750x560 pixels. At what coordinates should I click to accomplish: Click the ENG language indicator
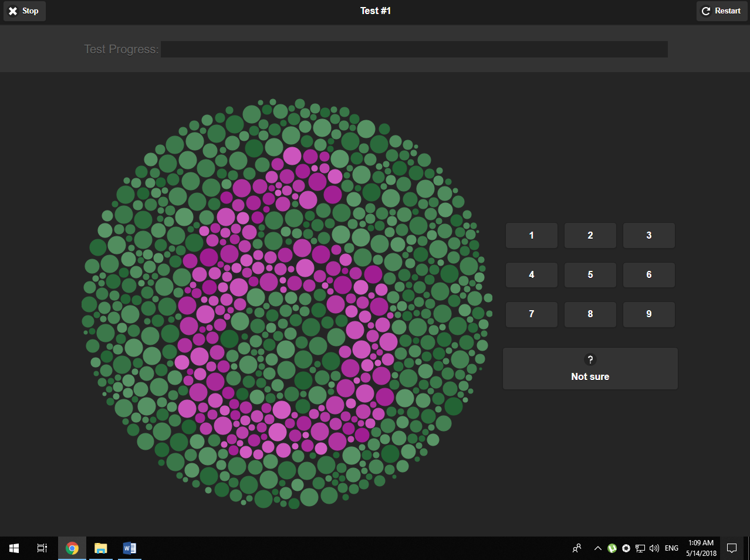(671, 548)
